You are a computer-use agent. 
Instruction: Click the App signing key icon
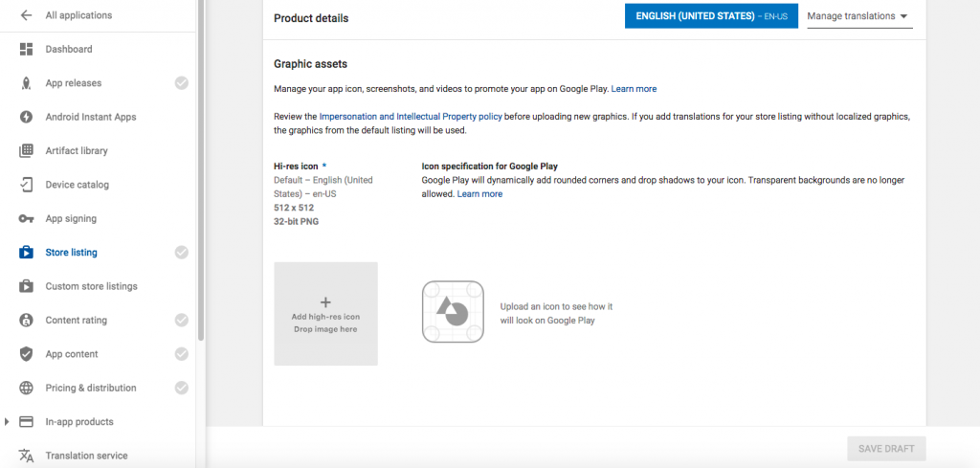26,218
